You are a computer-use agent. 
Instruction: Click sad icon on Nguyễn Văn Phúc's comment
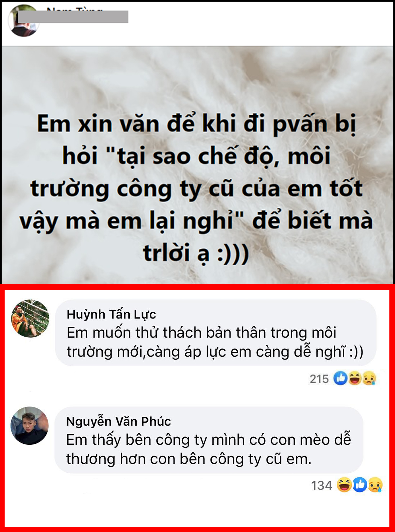pyautogui.click(x=375, y=485)
